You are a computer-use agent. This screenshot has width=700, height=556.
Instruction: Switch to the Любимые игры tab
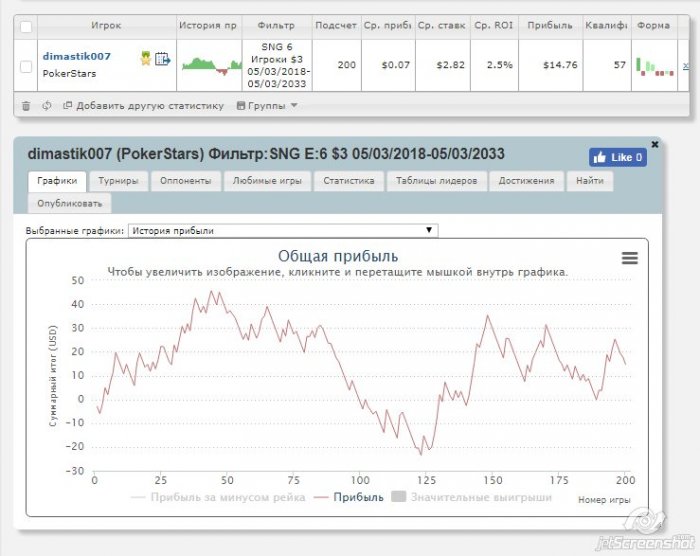tap(267, 181)
